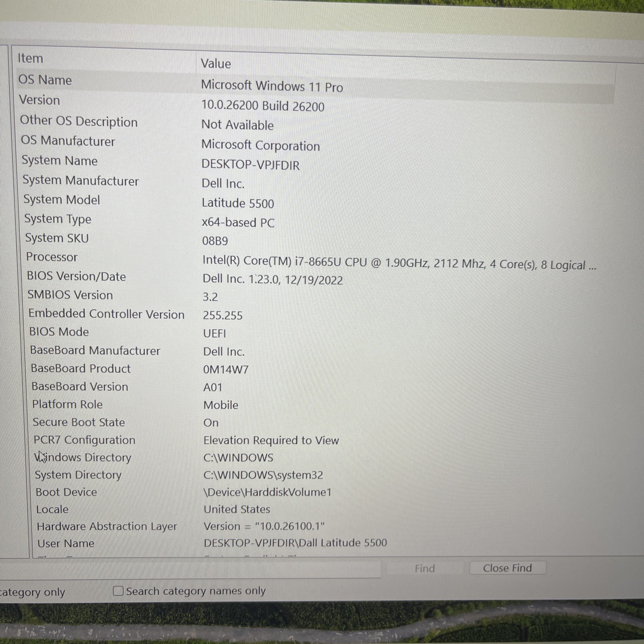This screenshot has width=644, height=644.
Task: Select 'Other OS Description' row
Action: point(79,121)
